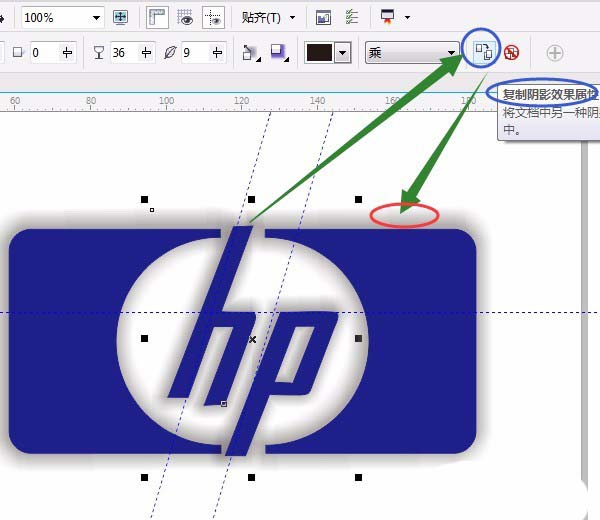Edit the shadow opacity field showing 36

(124, 52)
